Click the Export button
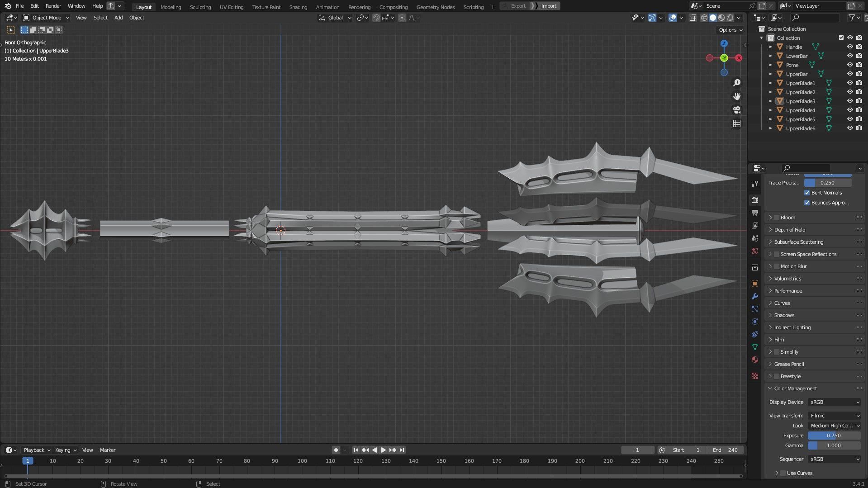 [x=515, y=6]
